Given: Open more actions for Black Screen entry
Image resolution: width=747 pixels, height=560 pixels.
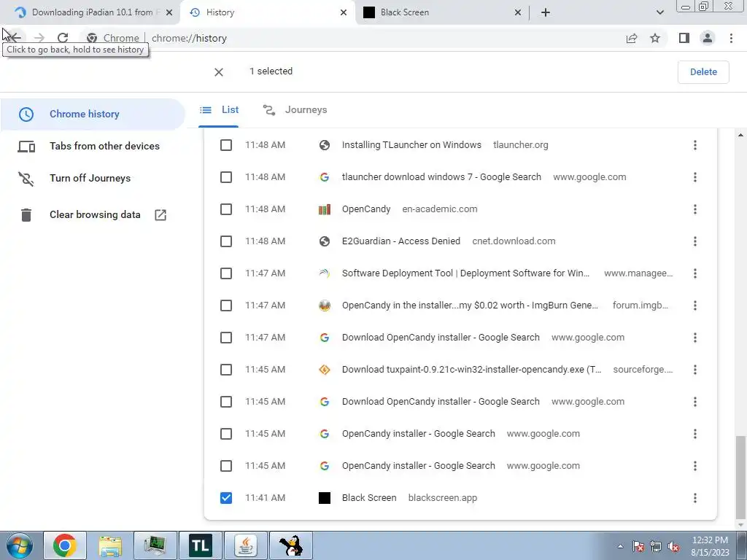Looking at the screenshot, I should pos(695,498).
